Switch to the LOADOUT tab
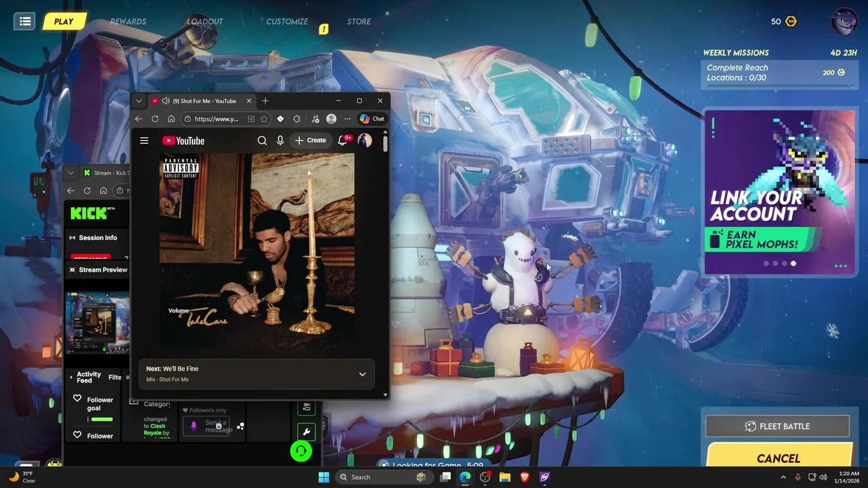The width and height of the screenshot is (868, 488). [x=205, y=22]
